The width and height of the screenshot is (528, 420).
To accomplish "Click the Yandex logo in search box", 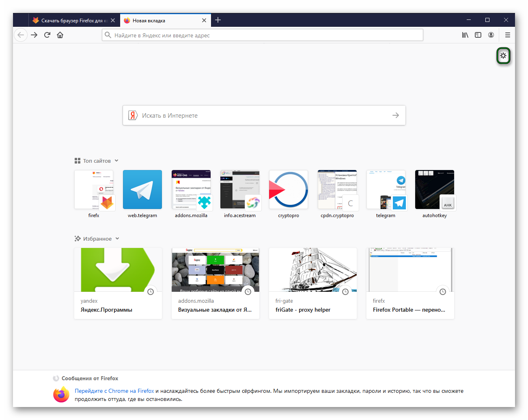I will click(x=133, y=115).
